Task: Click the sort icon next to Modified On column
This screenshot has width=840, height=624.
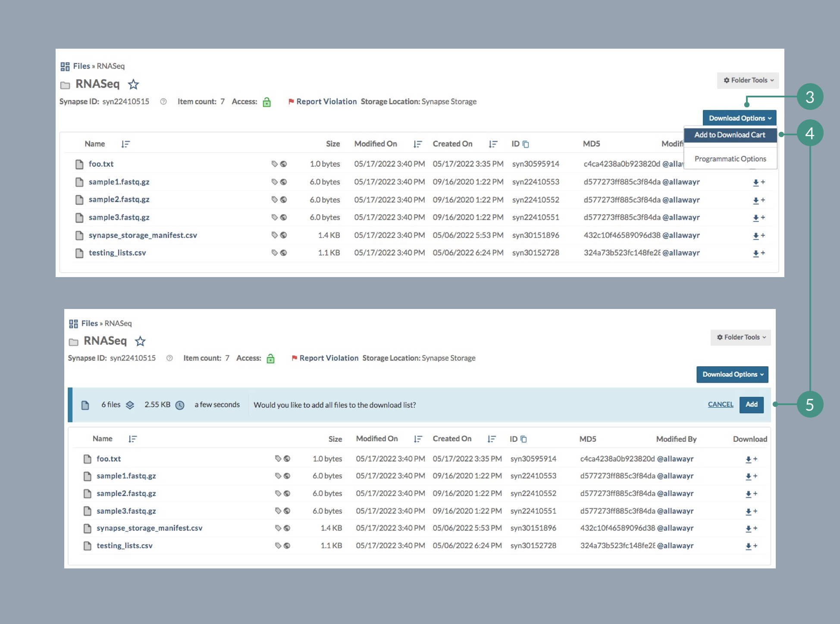Action: (x=418, y=145)
